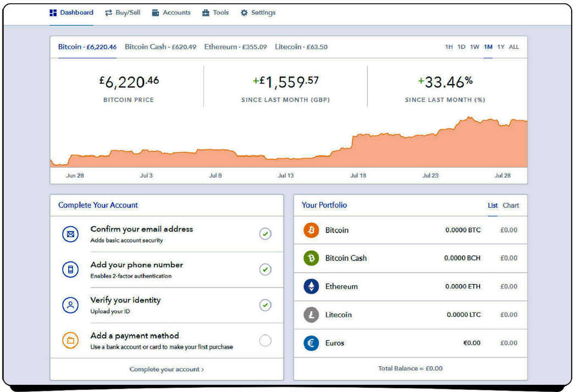Click the orange payment method folder icon
The image size is (575, 392).
(70, 341)
